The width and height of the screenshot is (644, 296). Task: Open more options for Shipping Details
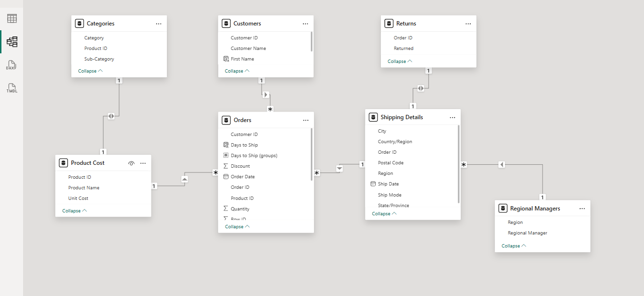click(x=453, y=117)
